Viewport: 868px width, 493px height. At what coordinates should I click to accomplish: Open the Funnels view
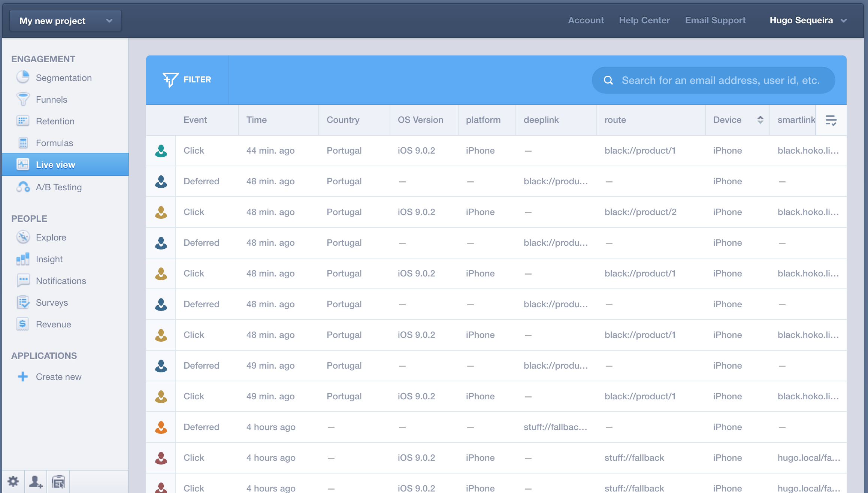coord(51,99)
